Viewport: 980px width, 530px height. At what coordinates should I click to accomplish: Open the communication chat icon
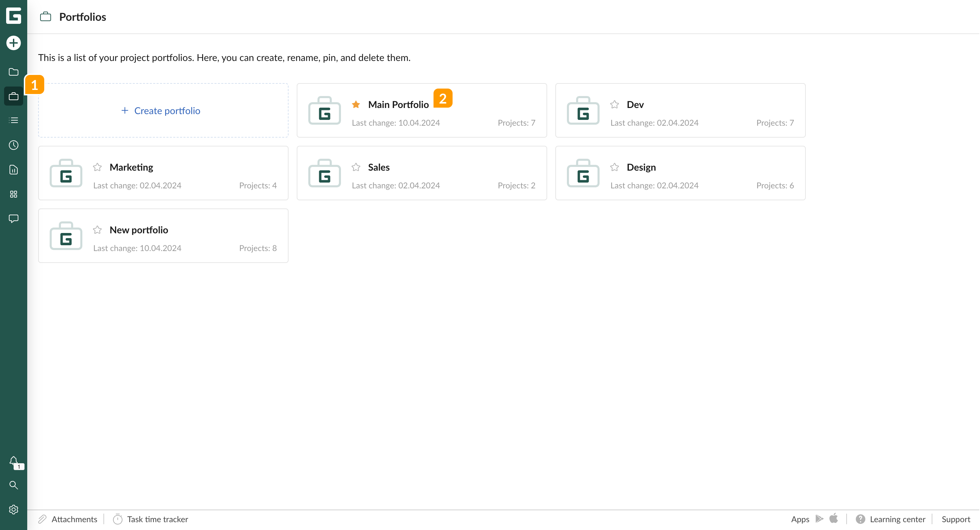point(14,219)
